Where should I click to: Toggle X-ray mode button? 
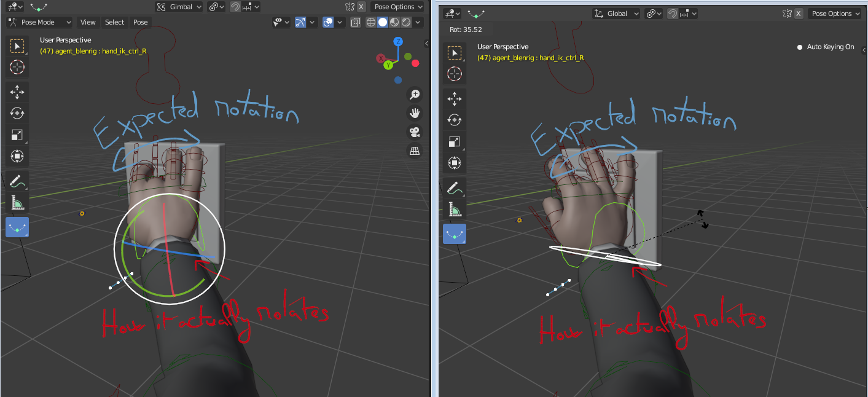point(355,22)
